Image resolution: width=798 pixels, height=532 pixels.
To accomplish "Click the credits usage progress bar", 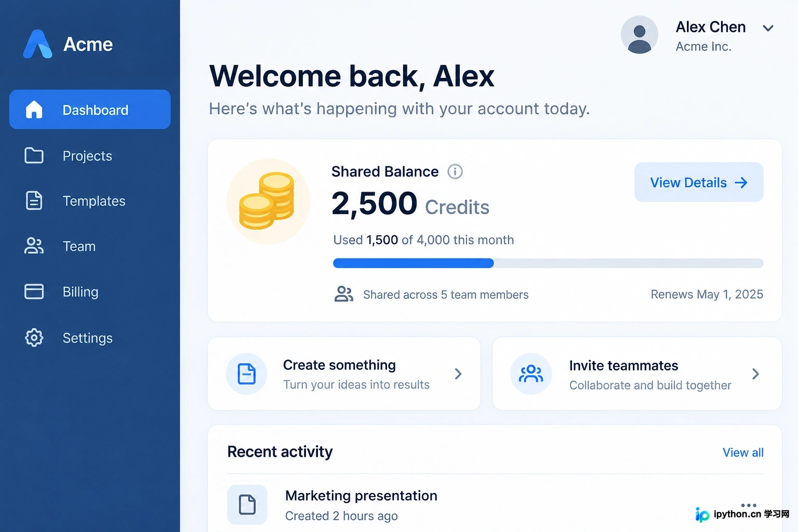I will [x=548, y=263].
